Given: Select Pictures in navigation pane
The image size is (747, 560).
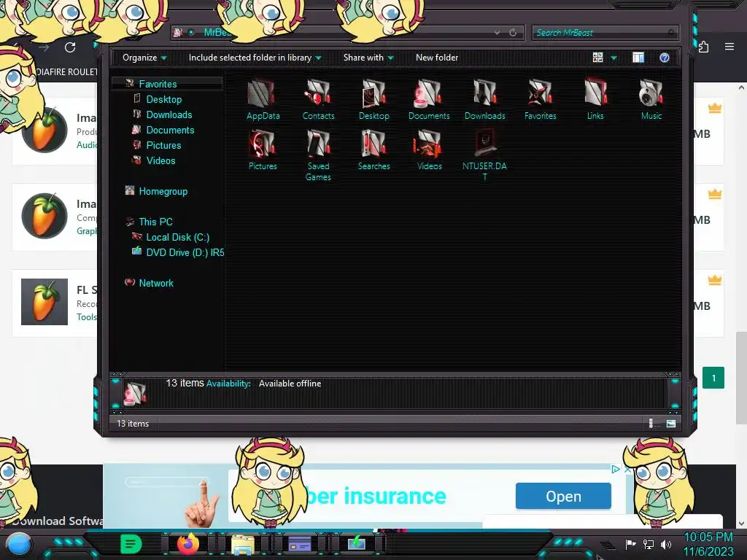Looking at the screenshot, I should pos(163,145).
